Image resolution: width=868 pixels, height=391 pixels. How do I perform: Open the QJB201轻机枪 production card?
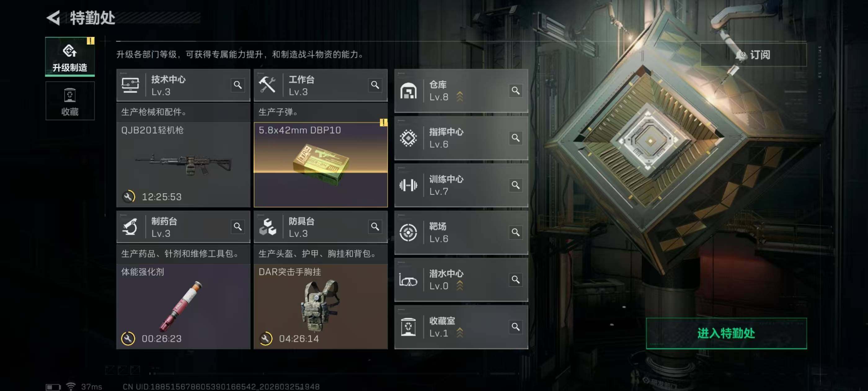[183, 165]
